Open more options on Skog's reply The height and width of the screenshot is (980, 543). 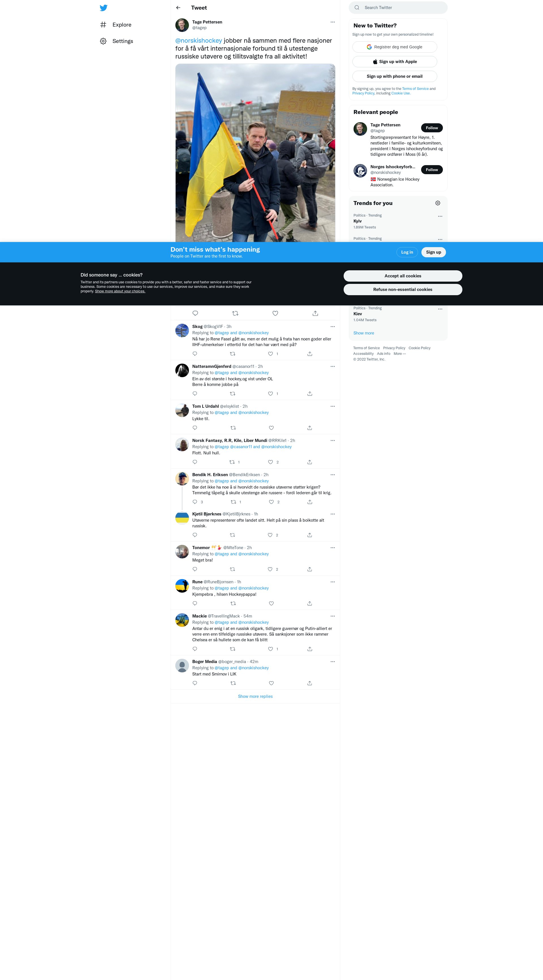(333, 326)
